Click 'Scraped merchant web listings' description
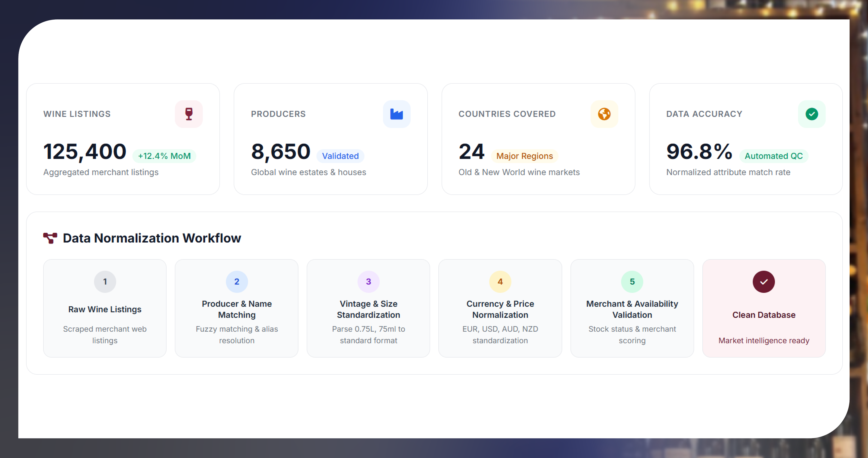Image resolution: width=868 pixels, height=458 pixels. [105, 335]
